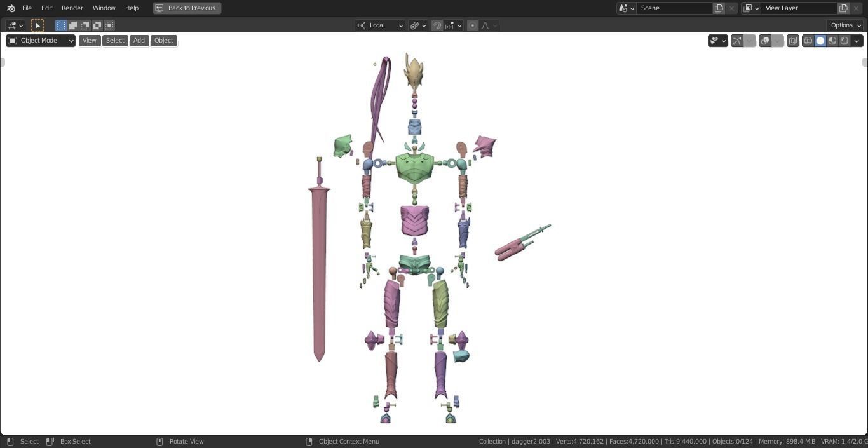Open the scene browse dropdown icon

click(x=627, y=8)
